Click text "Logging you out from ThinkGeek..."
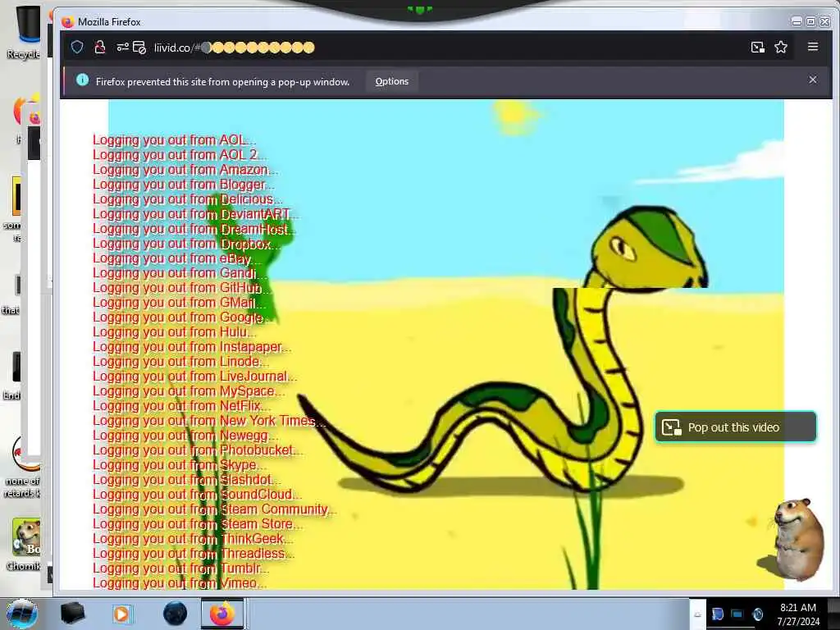 193,538
